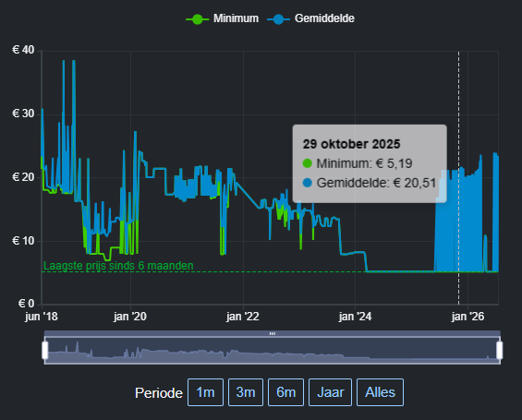
Task: Toggle the Gemiddelde series in legend
Action: tap(311, 18)
